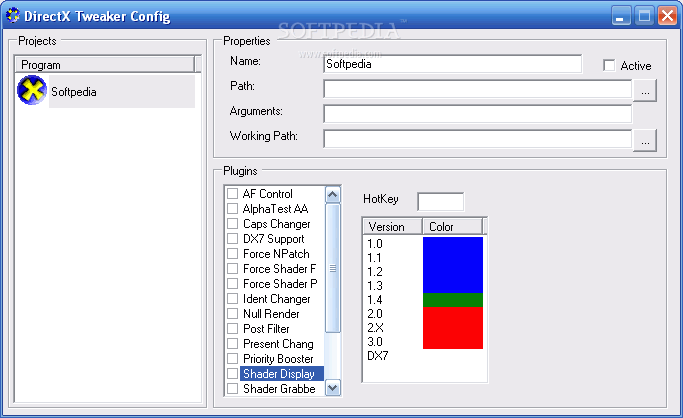Pick the red color swatch for version 2.X
The image size is (683, 418).
point(453,327)
